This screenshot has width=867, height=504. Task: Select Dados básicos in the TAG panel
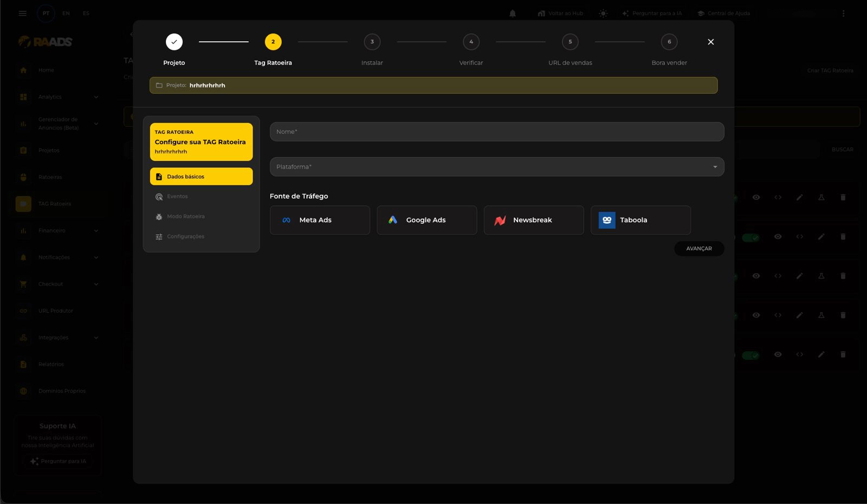coord(201,177)
